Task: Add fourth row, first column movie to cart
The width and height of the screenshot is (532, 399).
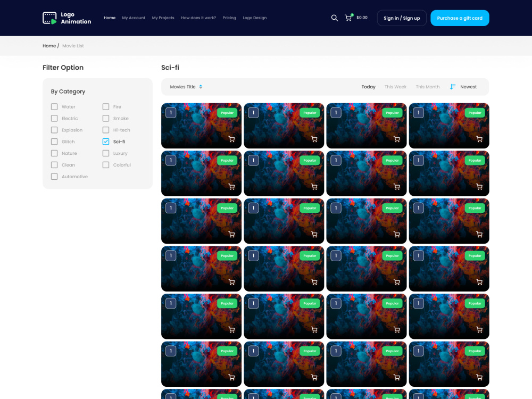Action: tap(232, 282)
